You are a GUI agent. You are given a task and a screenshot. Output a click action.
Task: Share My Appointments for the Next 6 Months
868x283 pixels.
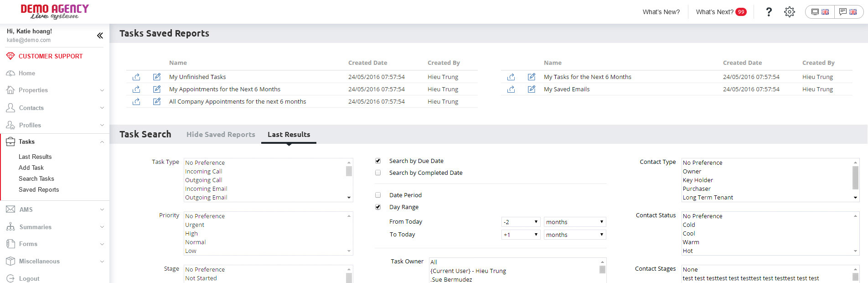[136, 89]
